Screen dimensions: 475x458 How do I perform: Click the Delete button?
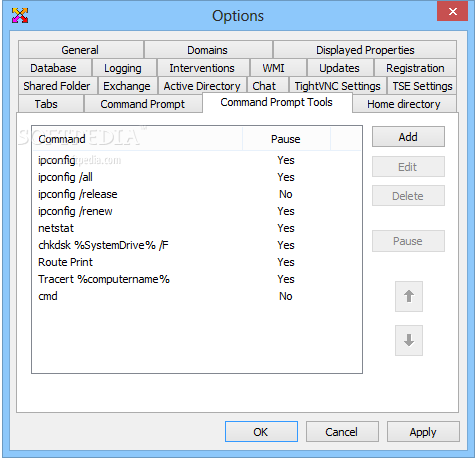(x=408, y=196)
